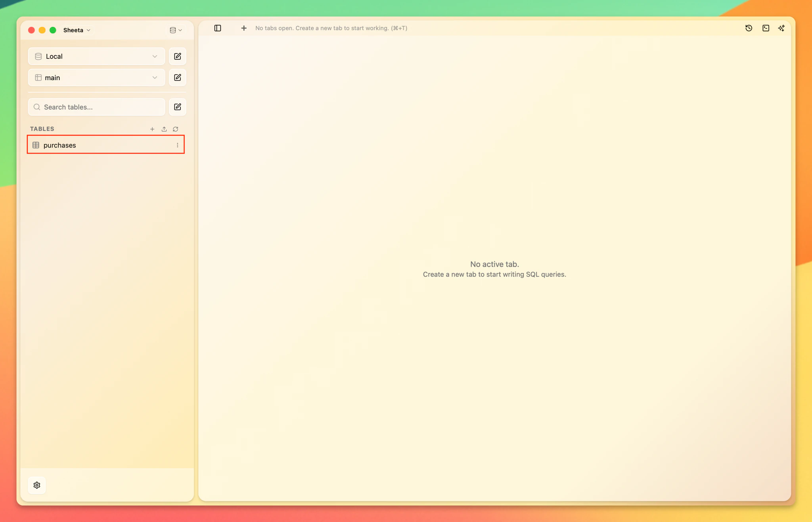
Task: Open the terminal console icon
Action: (766, 28)
